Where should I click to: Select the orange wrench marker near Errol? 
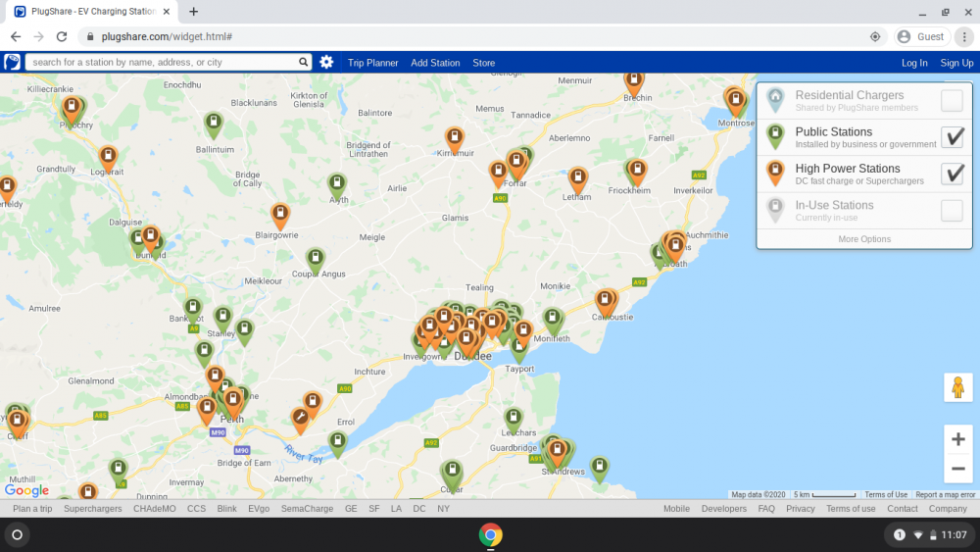301,420
